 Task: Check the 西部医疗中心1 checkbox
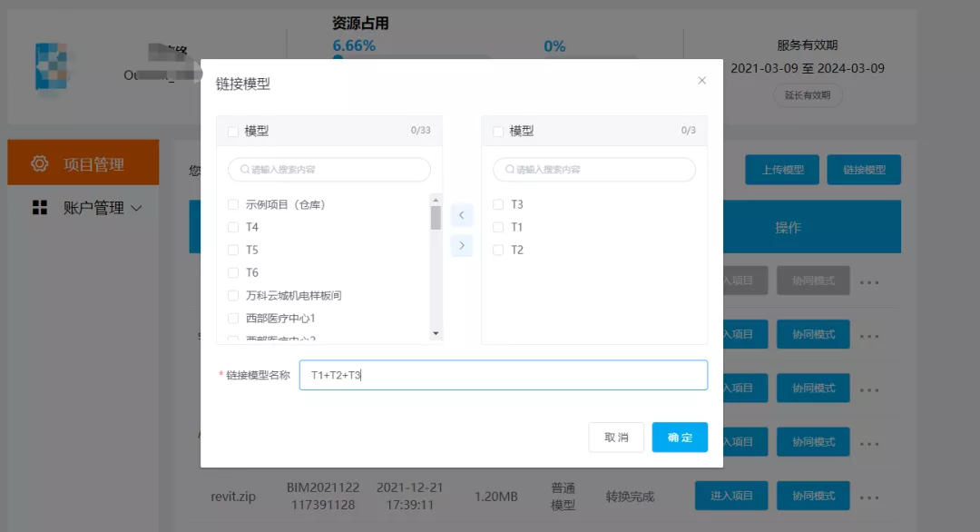coord(233,318)
